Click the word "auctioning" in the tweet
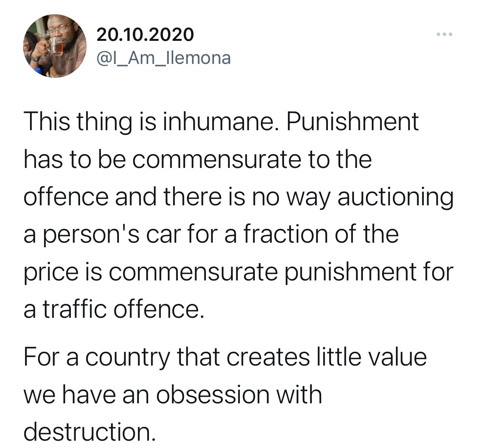The image size is (478, 448). pyautogui.click(x=395, y=197)
